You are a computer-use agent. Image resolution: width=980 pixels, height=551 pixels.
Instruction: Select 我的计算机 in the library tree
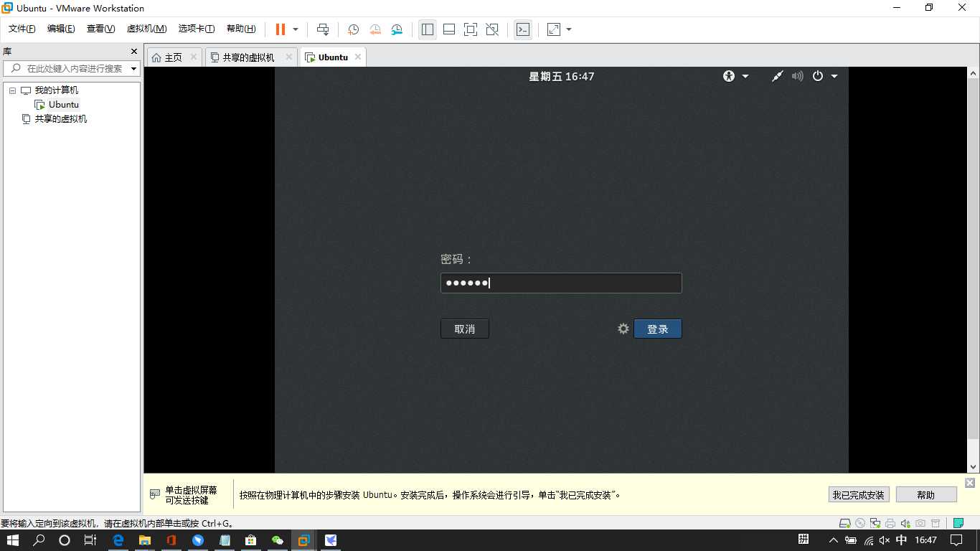pyautogui.click(x=56, y=90)
